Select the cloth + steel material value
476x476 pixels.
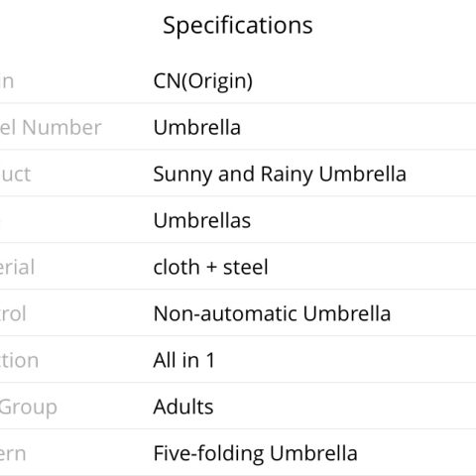click(210, 267)
